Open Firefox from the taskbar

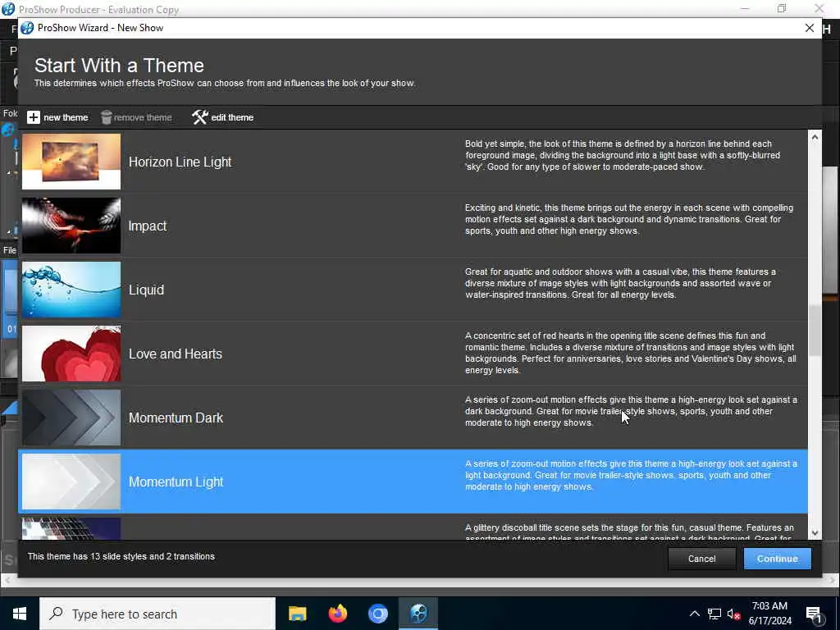pos(337,614)
